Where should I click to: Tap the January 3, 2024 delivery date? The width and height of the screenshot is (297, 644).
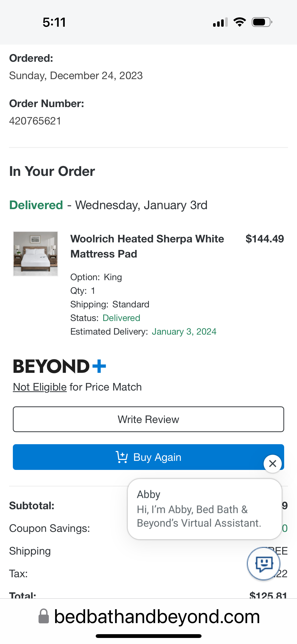coord(184,332)
